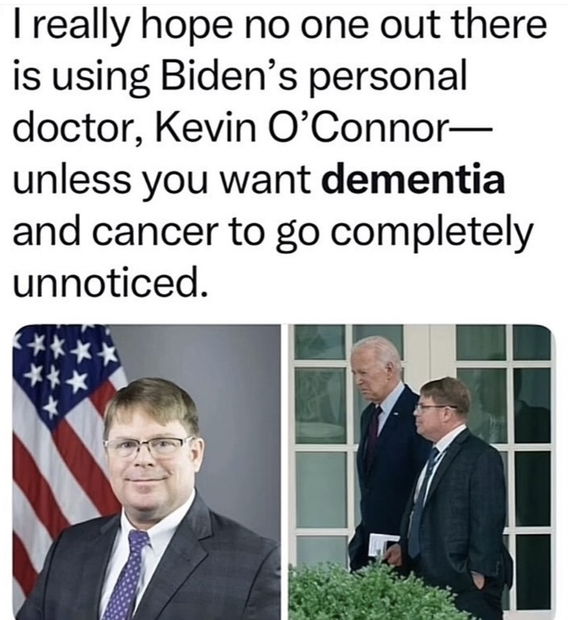
Task: Click the bold word "dementia"
Action: tap(413, 181)
